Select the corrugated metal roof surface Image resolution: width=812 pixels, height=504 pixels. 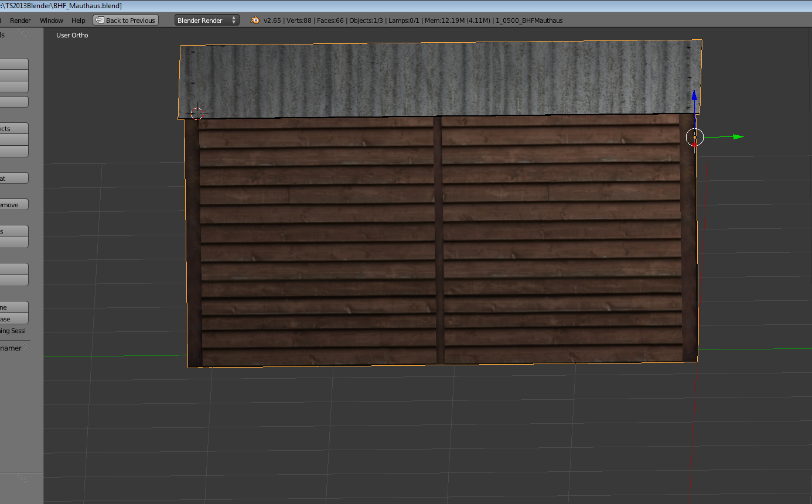point(439,79)
